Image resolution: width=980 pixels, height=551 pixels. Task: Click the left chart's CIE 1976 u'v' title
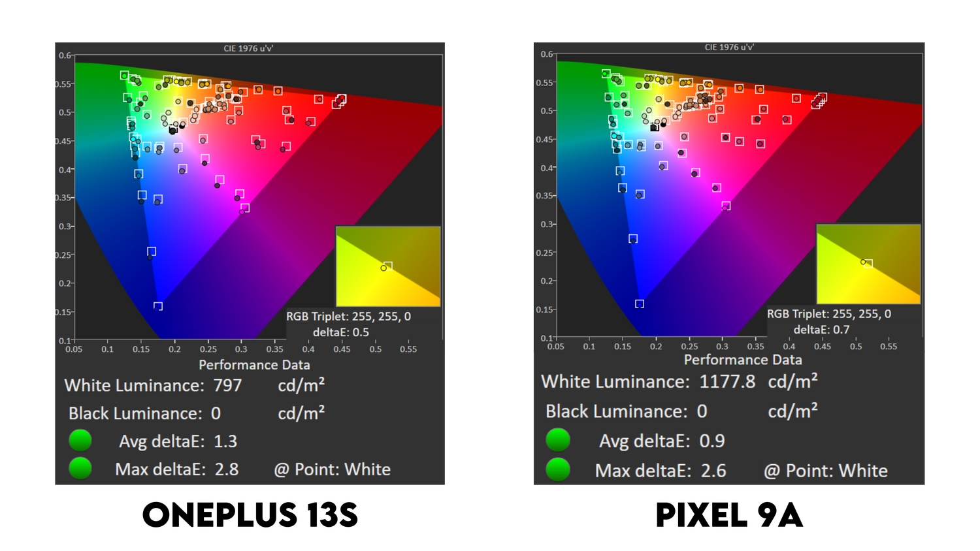click(248, 48)
